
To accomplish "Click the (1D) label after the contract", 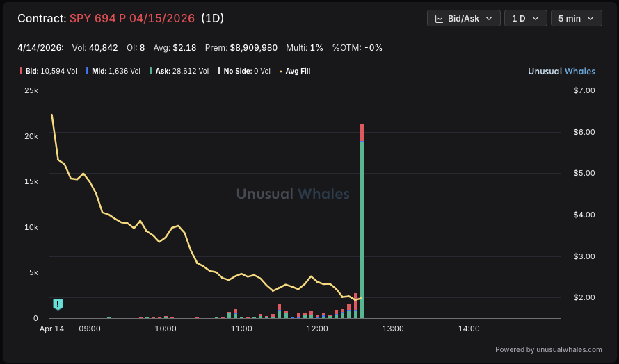I will (212, 18).
